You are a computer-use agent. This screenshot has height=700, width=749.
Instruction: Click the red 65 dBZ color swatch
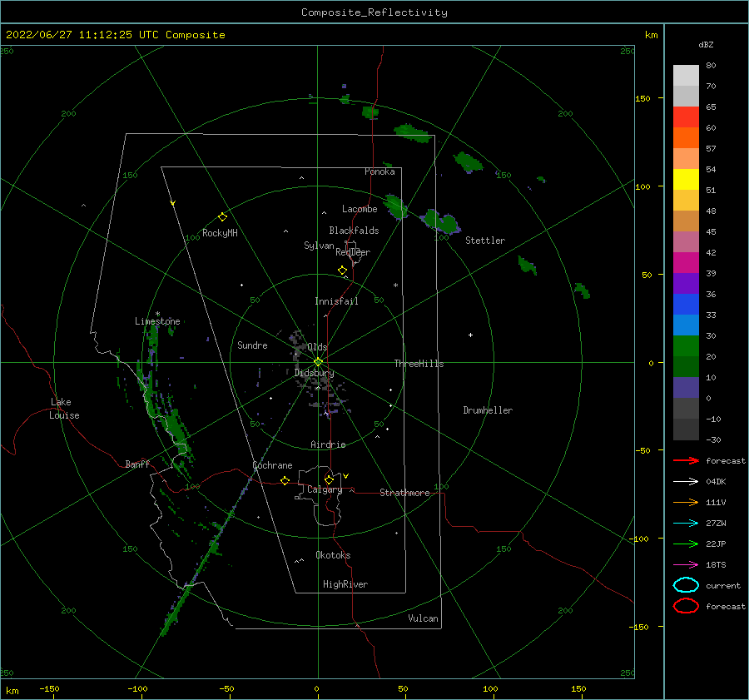click(x=686, y=117)
